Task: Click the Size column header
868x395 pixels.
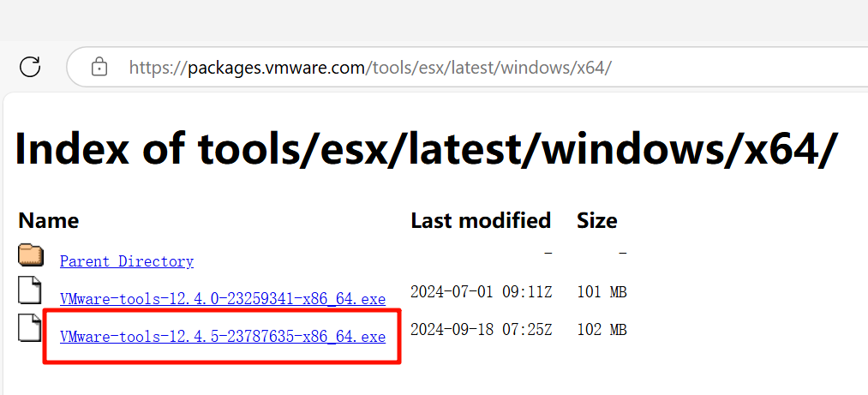Action: tap(596, 220)
